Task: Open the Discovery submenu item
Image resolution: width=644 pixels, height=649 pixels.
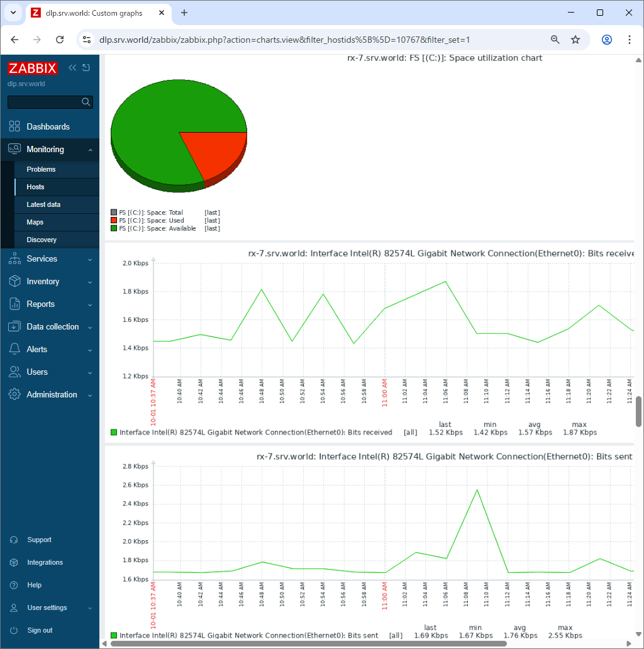Action: point(42,240)
